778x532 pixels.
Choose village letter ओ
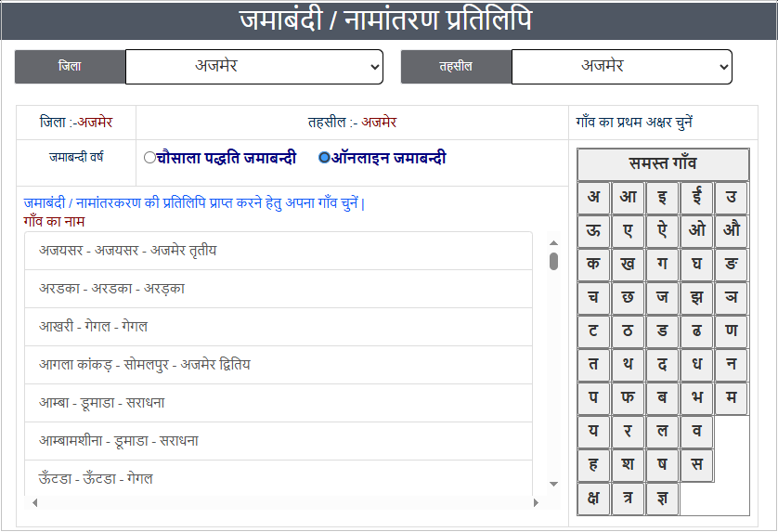[x=697, y=231]
